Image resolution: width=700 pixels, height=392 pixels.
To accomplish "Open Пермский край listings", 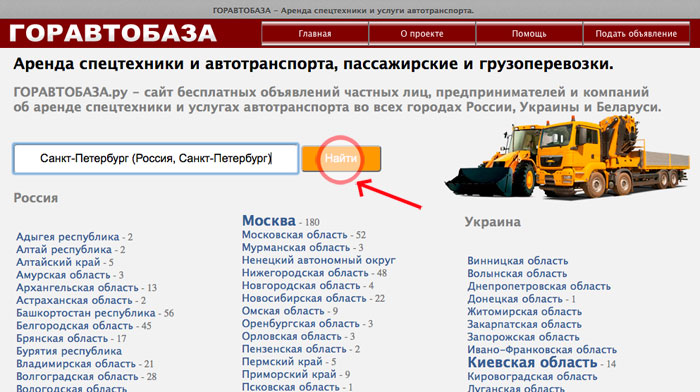I will 282,362.
